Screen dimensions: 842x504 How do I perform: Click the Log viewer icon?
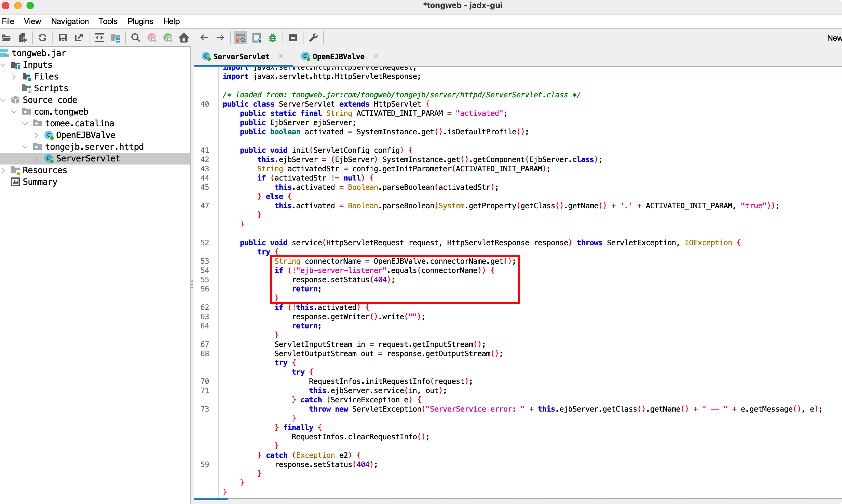coord(293,38)
